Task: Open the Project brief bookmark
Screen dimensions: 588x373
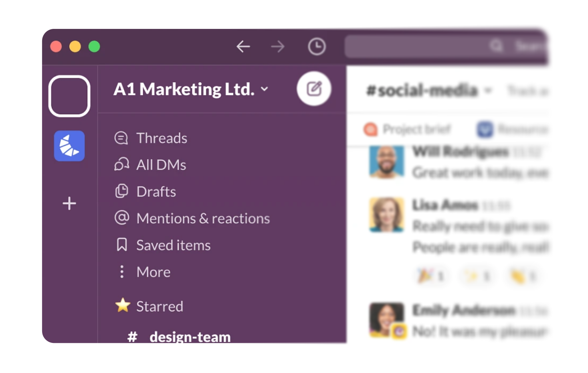Action: click(417, 129)
